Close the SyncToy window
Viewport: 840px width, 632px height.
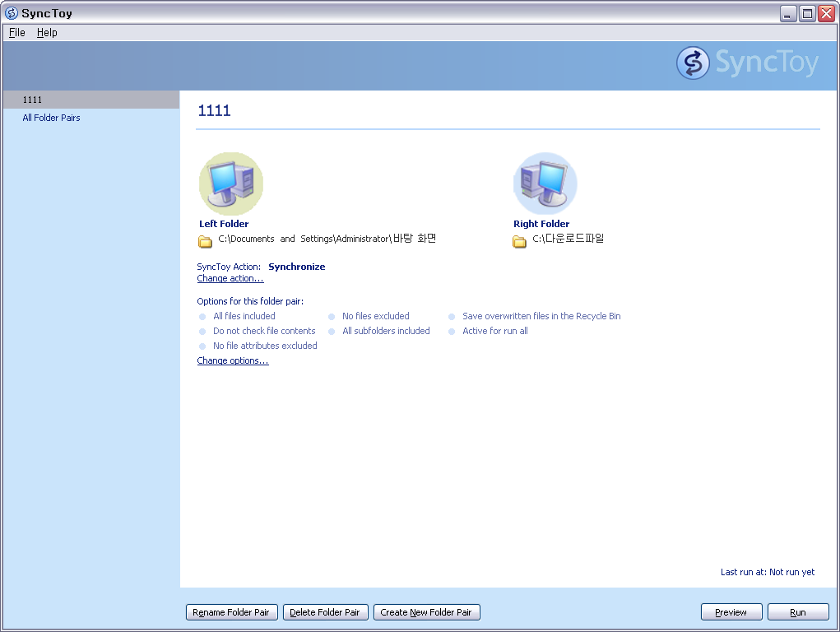(827, 13)
